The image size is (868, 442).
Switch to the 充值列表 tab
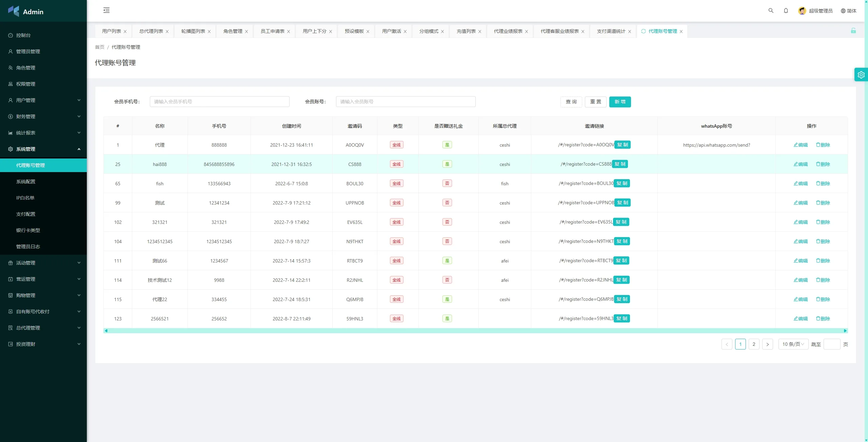click(x=466, y=31)
